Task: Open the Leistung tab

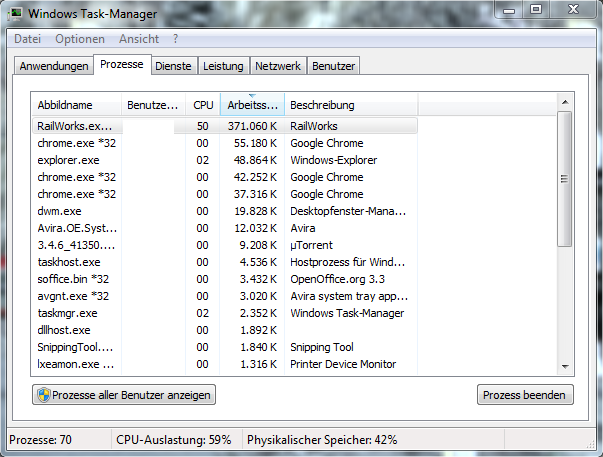Action: pyautogui.click(x=223, y=66)
